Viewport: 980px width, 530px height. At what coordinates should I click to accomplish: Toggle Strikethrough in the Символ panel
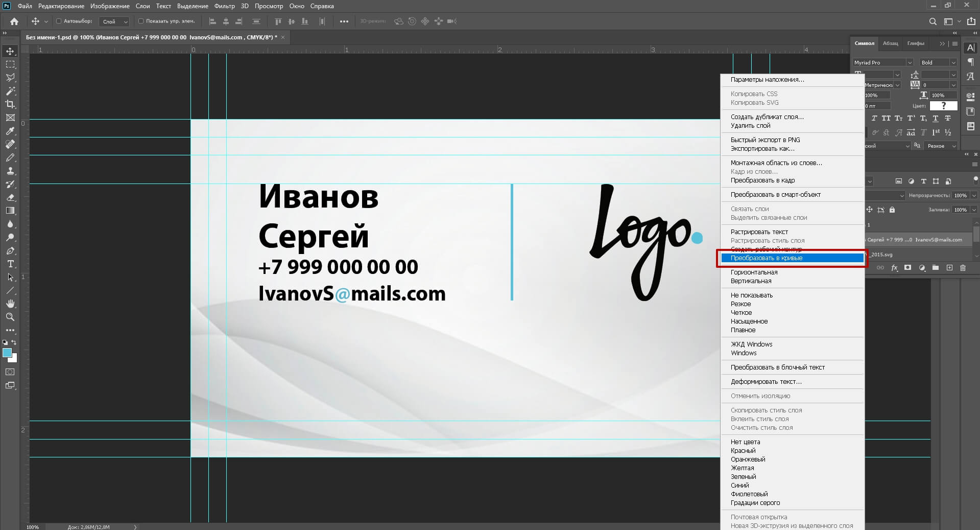pyautogui.click(x=947, y=118)
